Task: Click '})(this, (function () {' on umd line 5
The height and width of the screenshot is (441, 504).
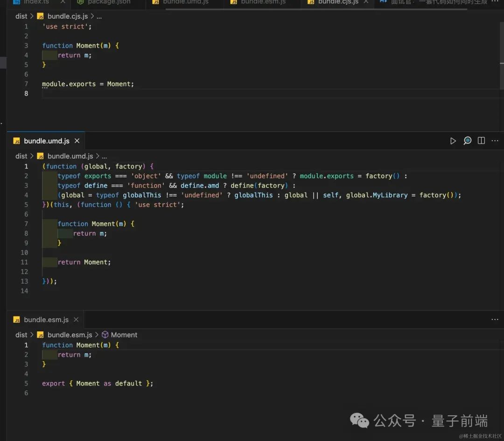Action: click(86, 205)
